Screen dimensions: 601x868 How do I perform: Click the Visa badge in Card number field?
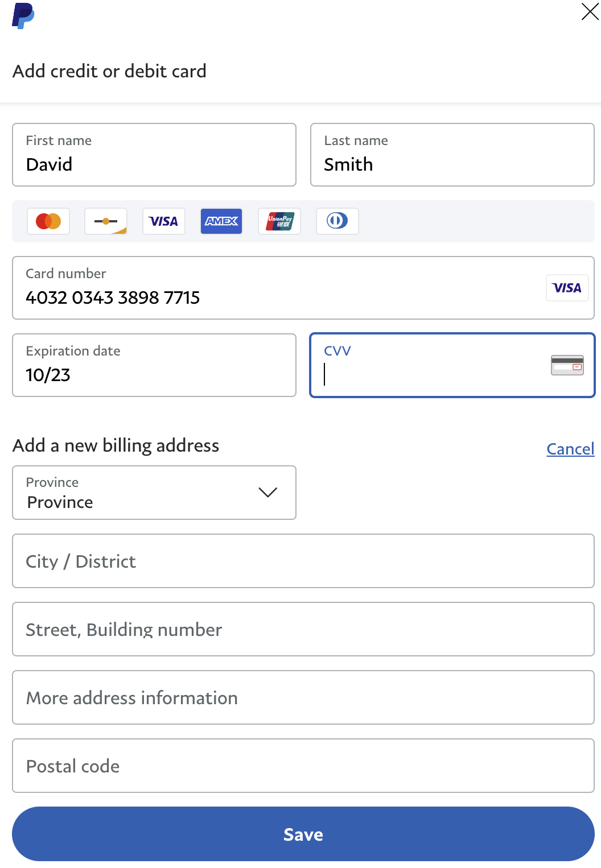[x=567, y=288]
